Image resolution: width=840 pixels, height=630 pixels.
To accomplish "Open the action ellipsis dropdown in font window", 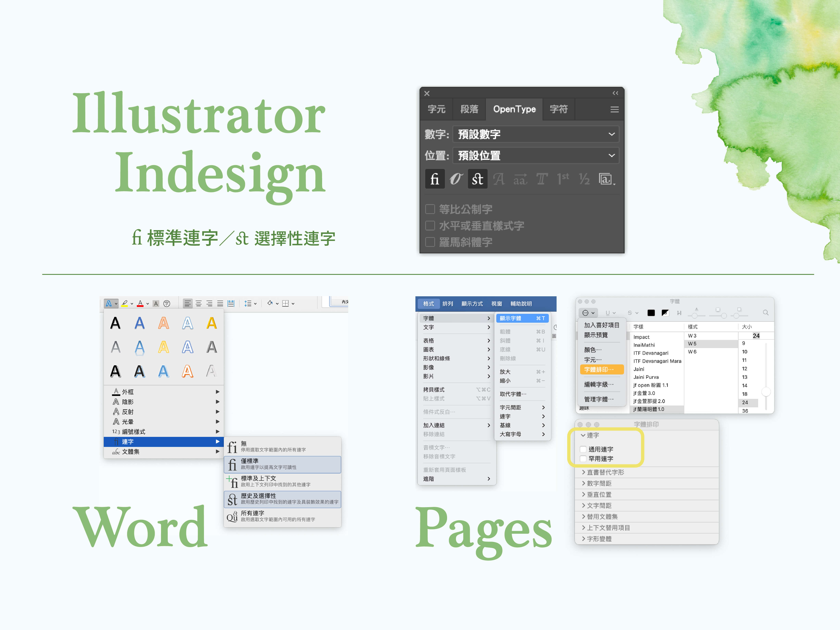I will (x=588, y=313).
